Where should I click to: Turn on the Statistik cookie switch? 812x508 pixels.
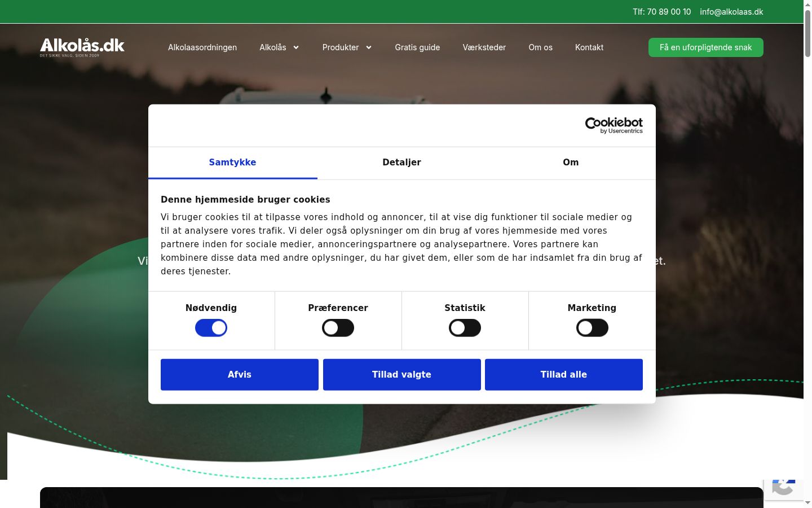click(x=465, y=328)
